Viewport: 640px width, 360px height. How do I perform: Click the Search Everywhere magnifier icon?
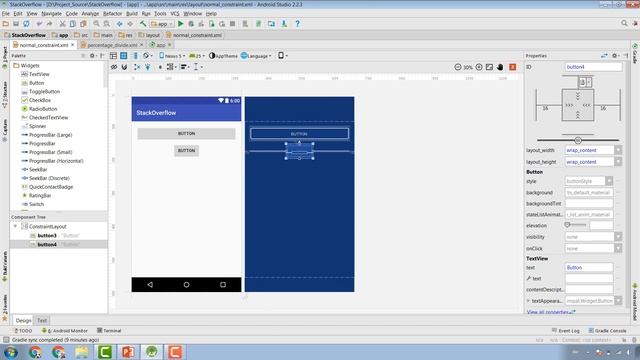coord(624,24)
